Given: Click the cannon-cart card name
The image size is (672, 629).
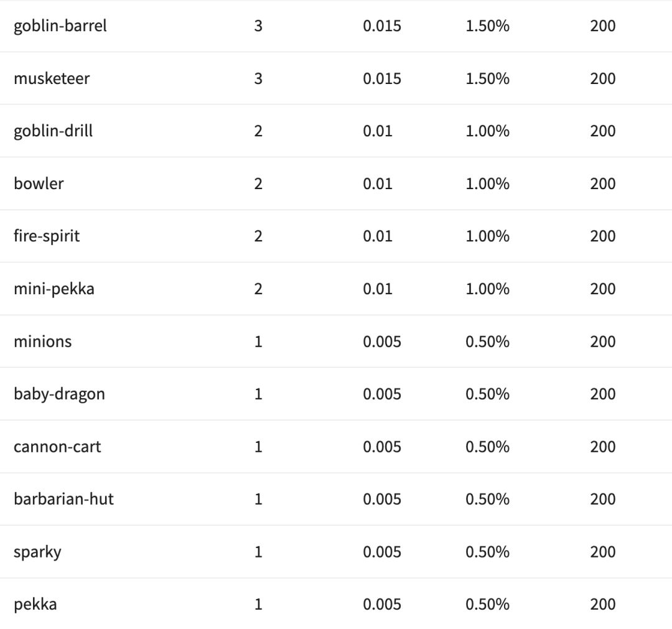Looking at the screenshot, I should tap(57, 447).
